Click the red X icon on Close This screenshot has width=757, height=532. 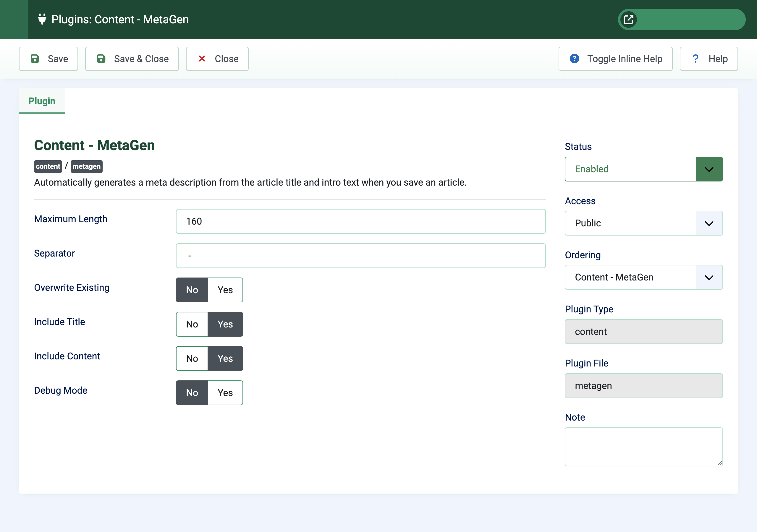click(x=202, y=58)
